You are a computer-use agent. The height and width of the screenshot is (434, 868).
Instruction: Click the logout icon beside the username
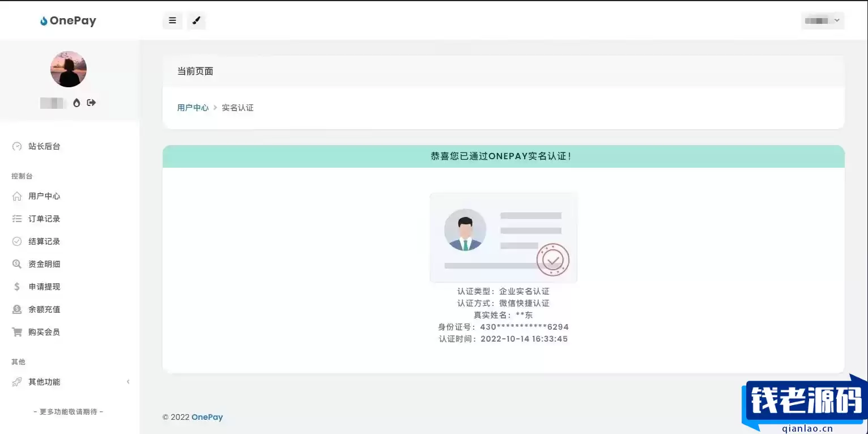point(91,103)
